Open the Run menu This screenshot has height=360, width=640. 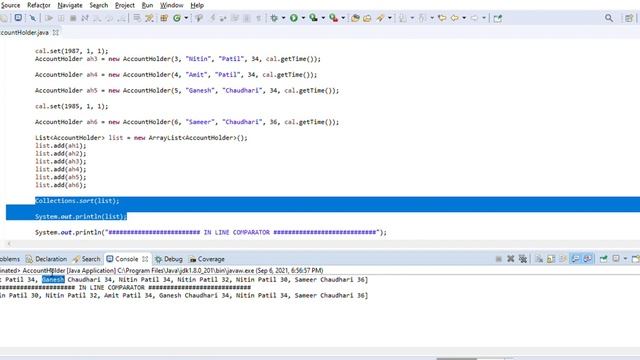click(x=147, y=5)
